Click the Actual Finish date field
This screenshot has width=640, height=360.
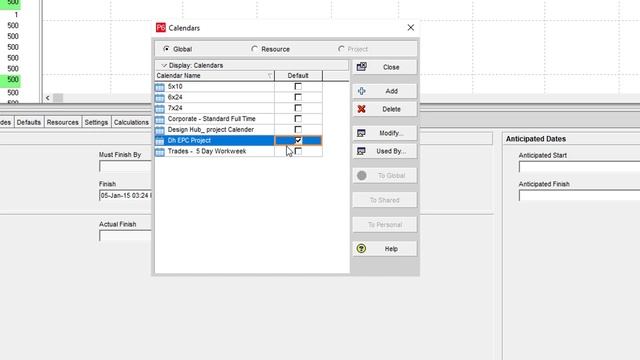(x=125, y=236)
